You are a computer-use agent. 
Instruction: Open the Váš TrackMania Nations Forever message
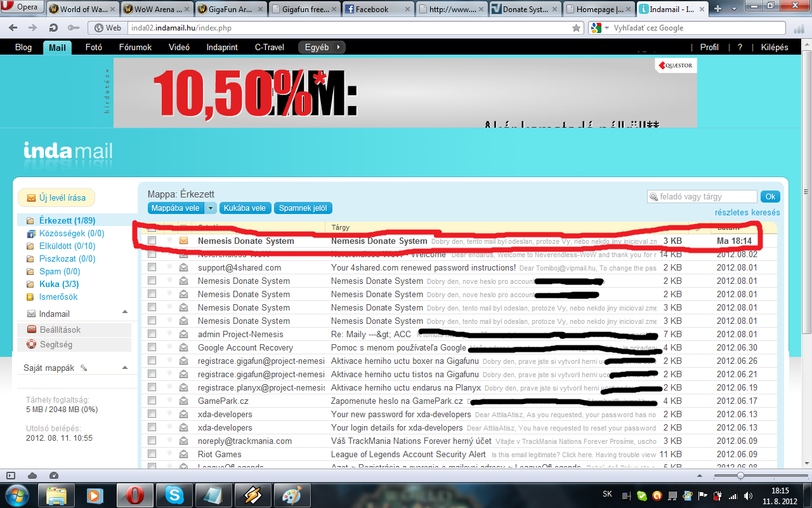point(411,441)
